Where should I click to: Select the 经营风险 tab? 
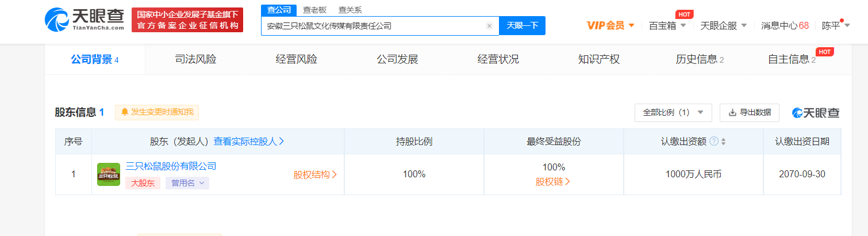tap(296, 59)
